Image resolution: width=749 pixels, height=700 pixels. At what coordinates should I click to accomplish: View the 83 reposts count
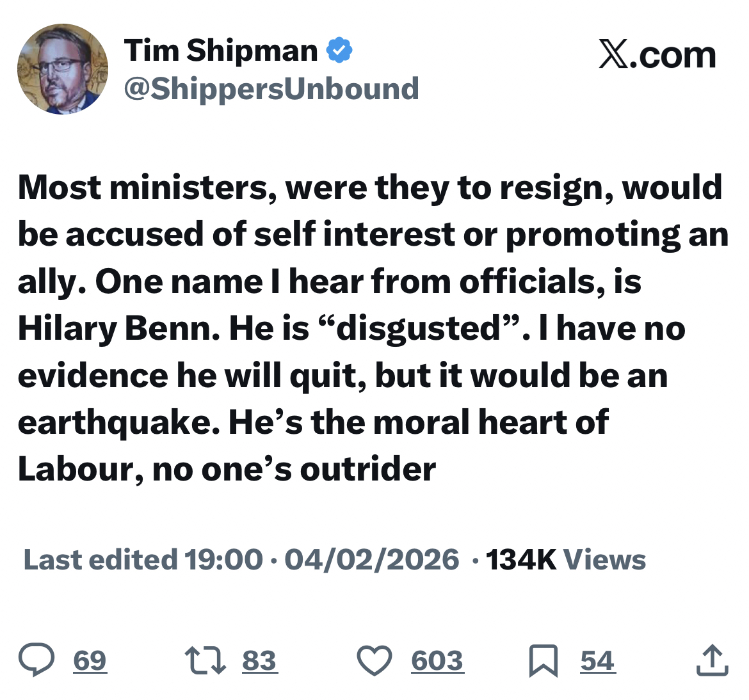pyautogui.click(x=259, y=660)
